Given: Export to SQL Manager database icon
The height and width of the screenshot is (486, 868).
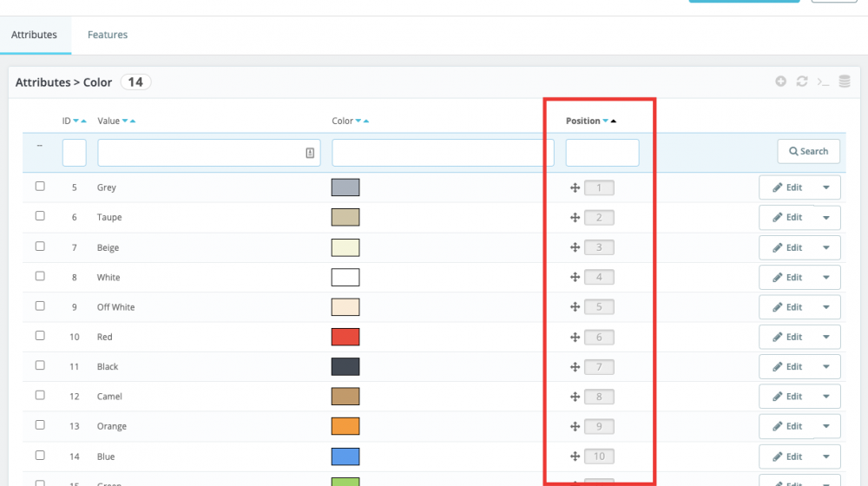Looking at the screenshot, I should point(845,82).
